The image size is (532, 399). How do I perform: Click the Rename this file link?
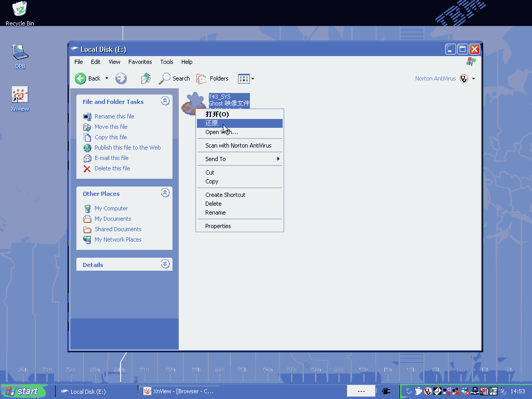(114, 116)
